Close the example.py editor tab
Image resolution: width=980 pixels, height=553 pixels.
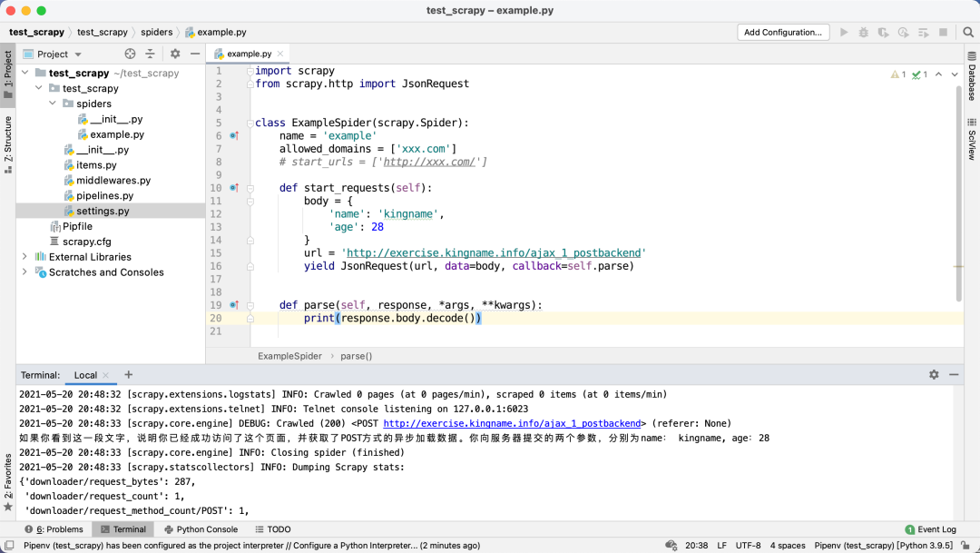[280, 54]
